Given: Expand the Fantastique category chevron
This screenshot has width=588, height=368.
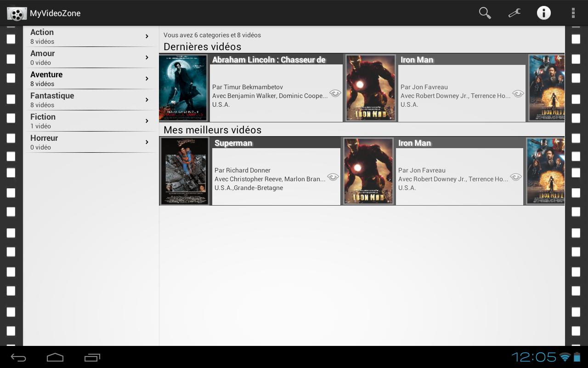Looking at the screenshot, I should 147,100.
